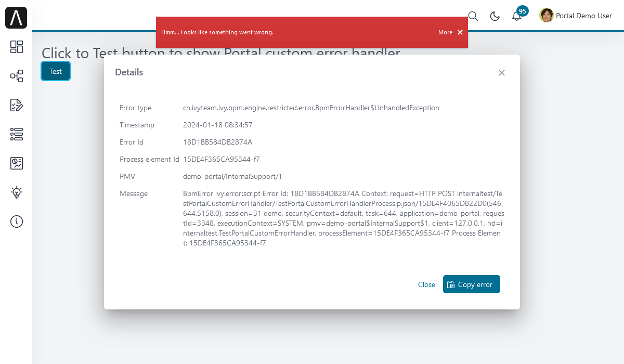The width and height of the screenshot is (624, 364).
Task: Click the Close link in Details dialog
Action: click(x=426, y=284)
